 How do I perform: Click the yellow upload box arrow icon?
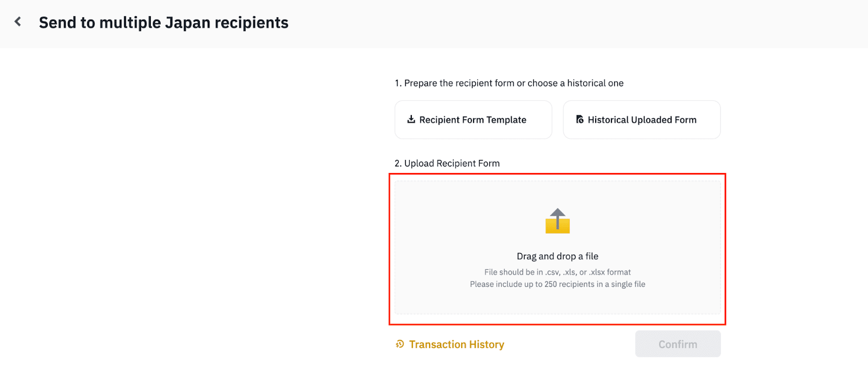coord(558,221)
